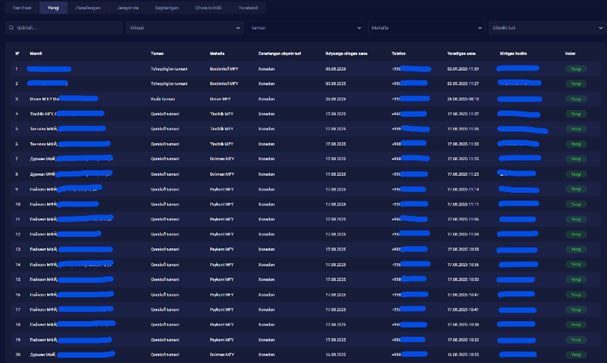Screen dimensions: 607x363
Task: Click the Mahalla column header in table
Action: 217,53
